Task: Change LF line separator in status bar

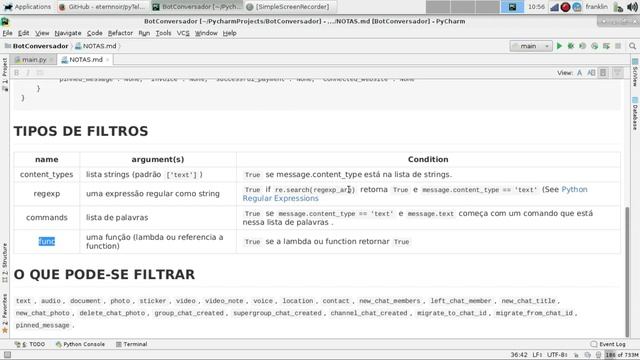Action: tap(537, 355)
